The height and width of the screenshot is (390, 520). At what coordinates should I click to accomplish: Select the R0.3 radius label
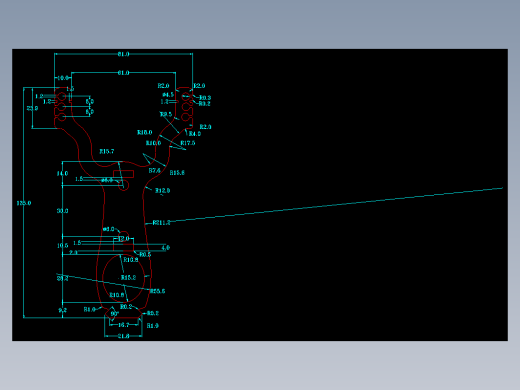point(205,97)
